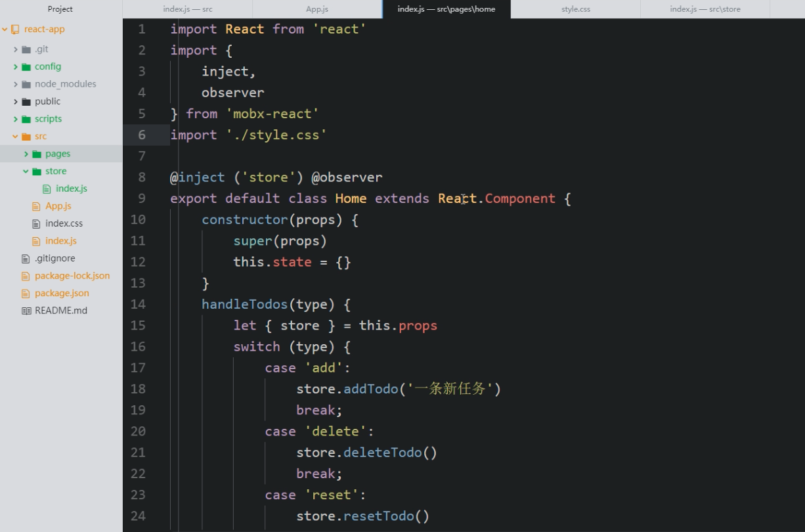This screenshot has width=805, height=532.
Task: Click the store folder icon
Action: (37, 171)
